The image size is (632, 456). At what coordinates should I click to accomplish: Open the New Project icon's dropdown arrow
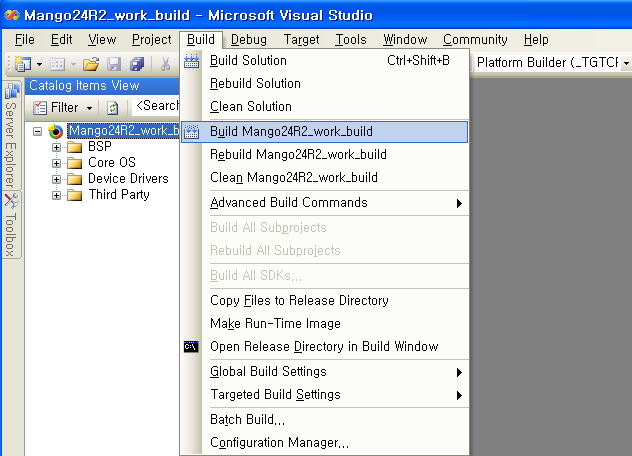click(x=40, y=64)
